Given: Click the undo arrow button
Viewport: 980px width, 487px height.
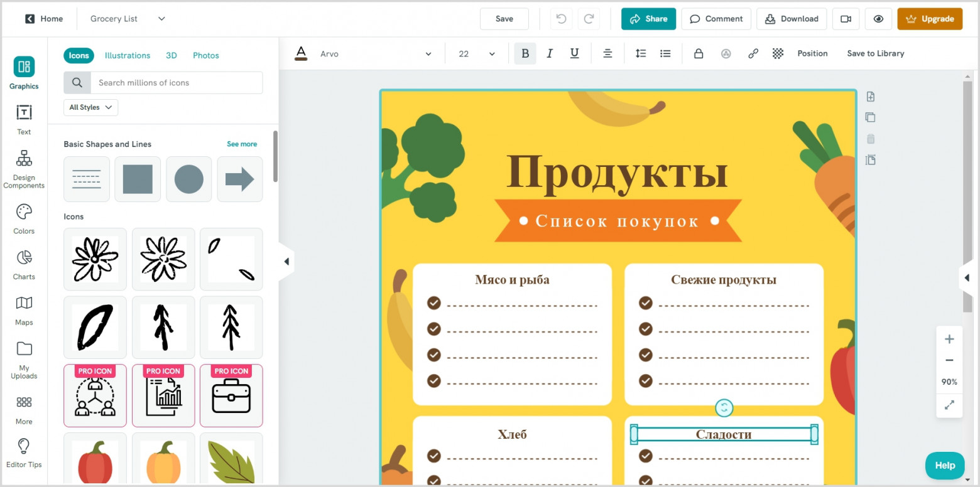Looking at the screenshot, I should coord(562,19).
